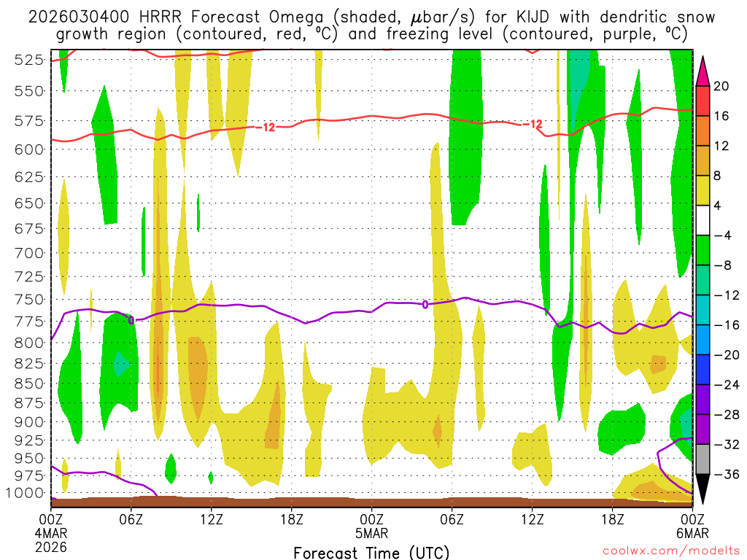Click the red -12 contour label on 4MAR

click(266, 127)
